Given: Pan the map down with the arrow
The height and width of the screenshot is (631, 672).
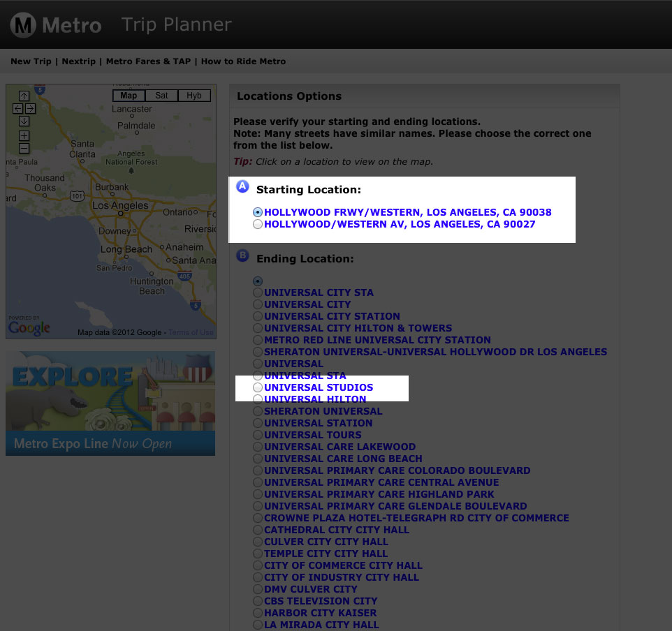Looking at the screenshot, I should (24, 121).
